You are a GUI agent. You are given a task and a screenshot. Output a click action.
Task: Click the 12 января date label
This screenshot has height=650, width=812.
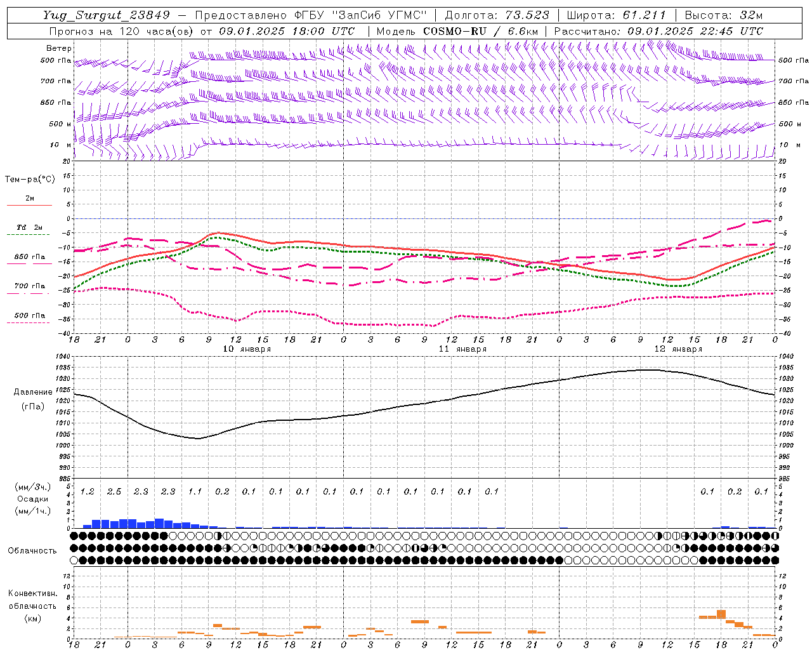(678, 349)
